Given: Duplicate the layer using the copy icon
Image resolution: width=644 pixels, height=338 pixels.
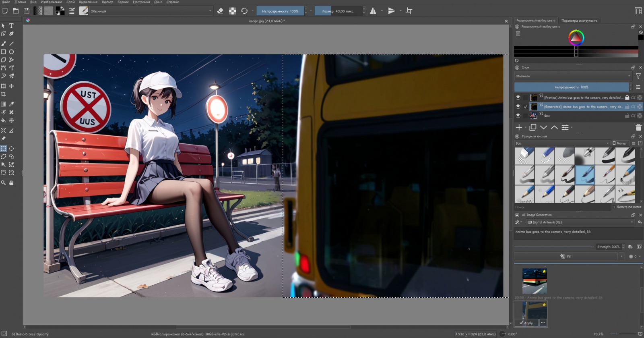Looking at the screenshot, I should coord(533,127).
